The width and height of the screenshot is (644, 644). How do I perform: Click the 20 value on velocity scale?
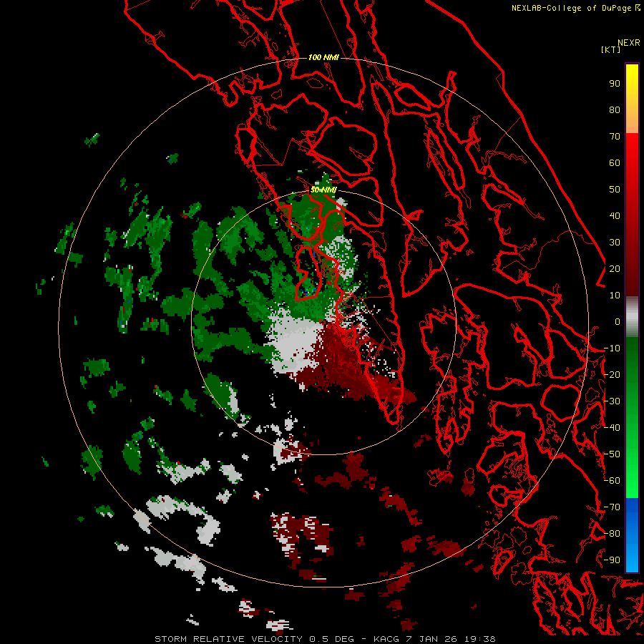coord(615,268)
